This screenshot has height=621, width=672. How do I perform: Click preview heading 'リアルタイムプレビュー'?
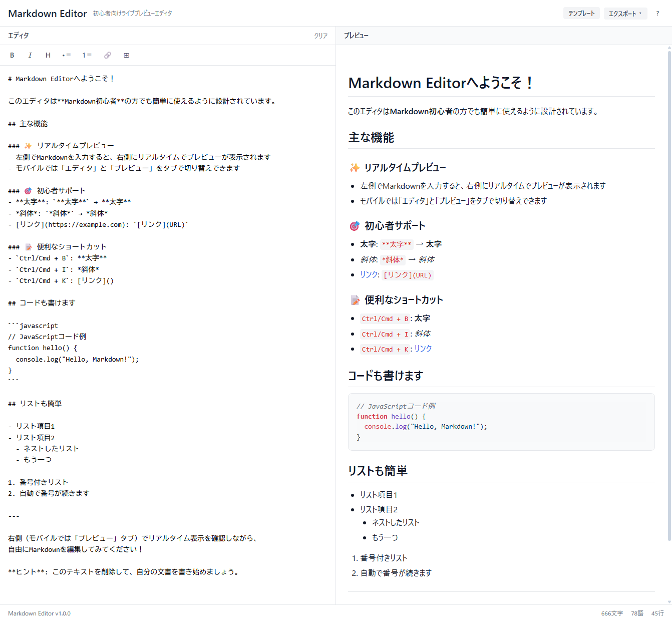coord(398,167)
